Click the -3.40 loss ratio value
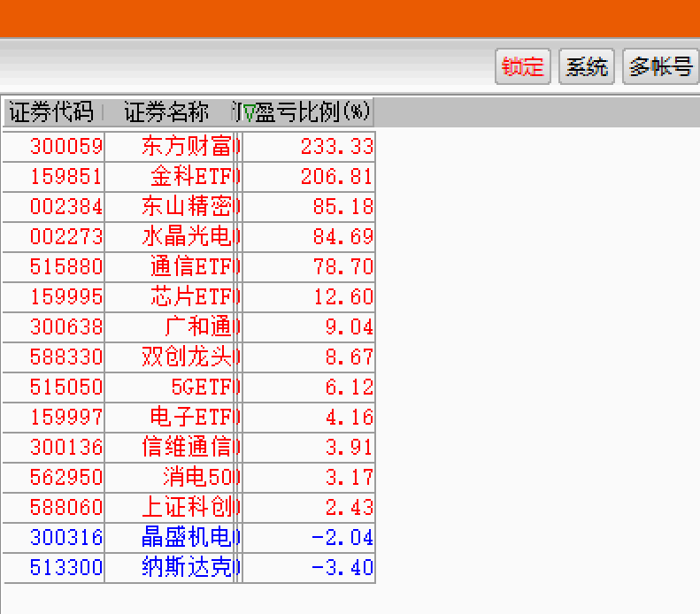Viewport: 700px width, 614px height. [342, 568]
